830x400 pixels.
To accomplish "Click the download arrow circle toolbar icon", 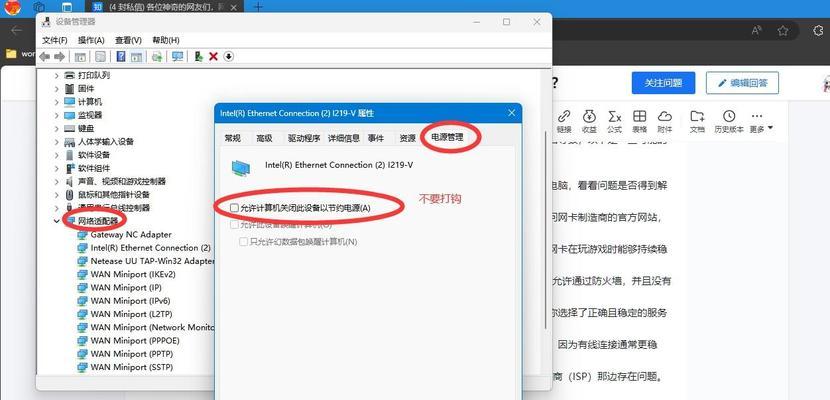I will [x=229, y=56].
